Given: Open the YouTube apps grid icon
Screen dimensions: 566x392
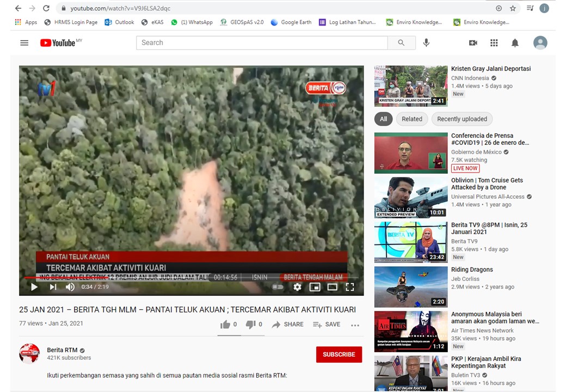Looking at the screenshot, I should tap(494, 43).
